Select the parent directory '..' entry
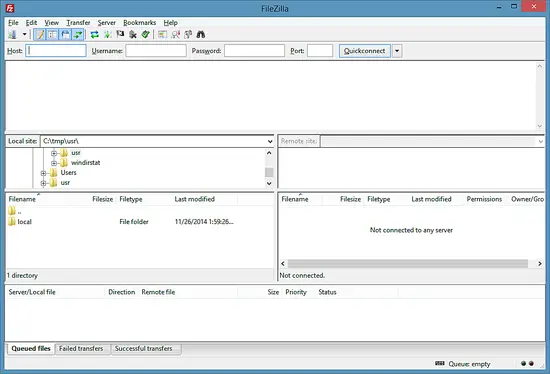This screenshot has height=374, width=550. point(15,211)
